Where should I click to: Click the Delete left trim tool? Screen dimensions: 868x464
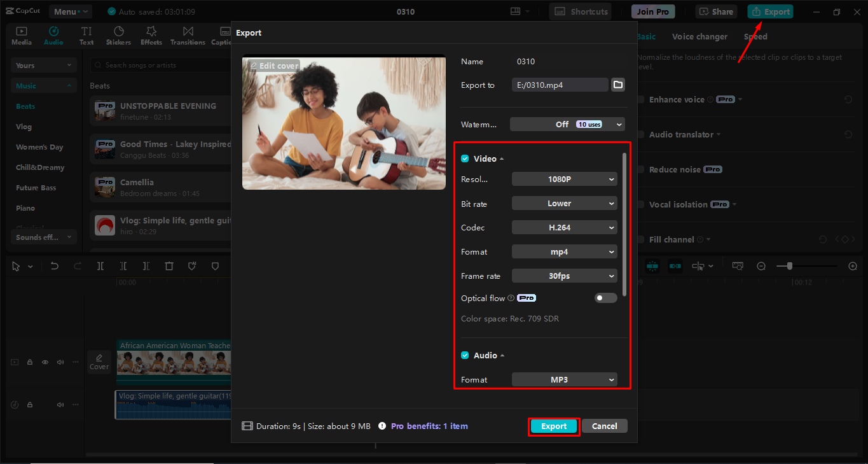point(123,266)
